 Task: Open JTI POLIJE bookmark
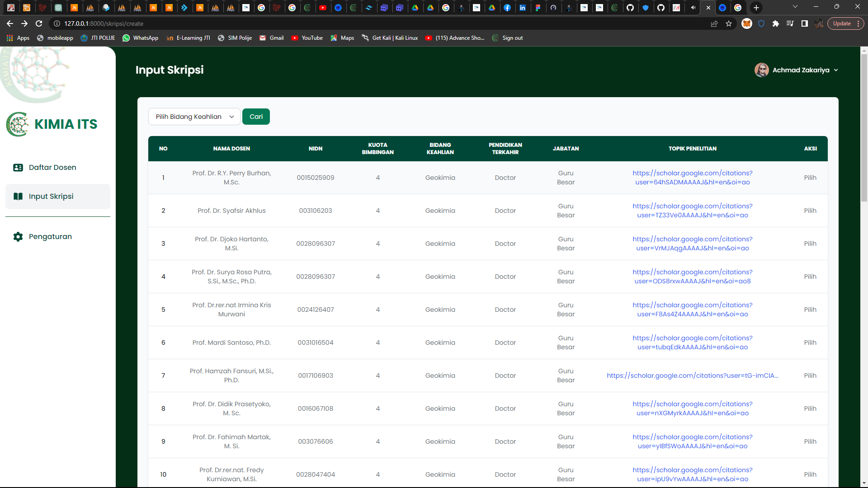tap(98, 38)
